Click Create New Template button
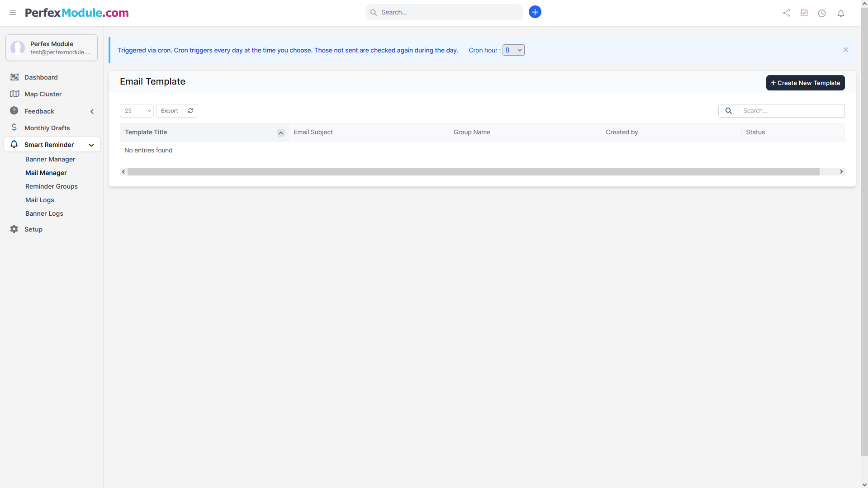 [805, 83]
